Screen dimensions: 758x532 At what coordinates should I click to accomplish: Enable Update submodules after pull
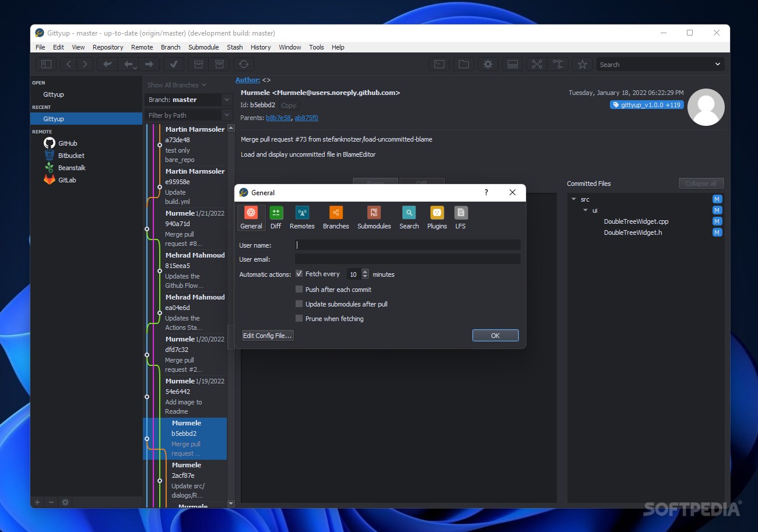(x=299, y=304)
